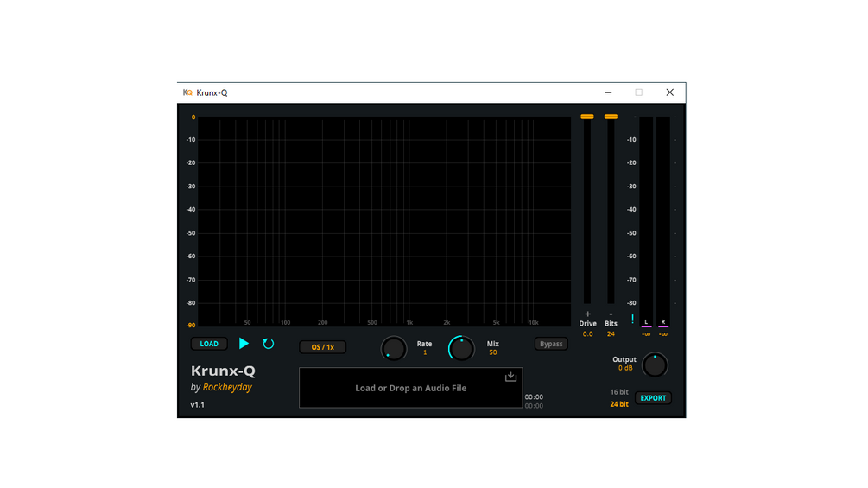Open the Rockheyday link
The width and height of the screenshot is (868, 488).
point(227,387)
